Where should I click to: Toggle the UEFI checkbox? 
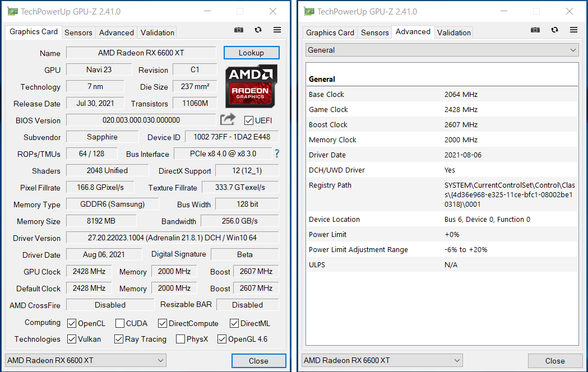pyautogui.click(x=248, y=120)
